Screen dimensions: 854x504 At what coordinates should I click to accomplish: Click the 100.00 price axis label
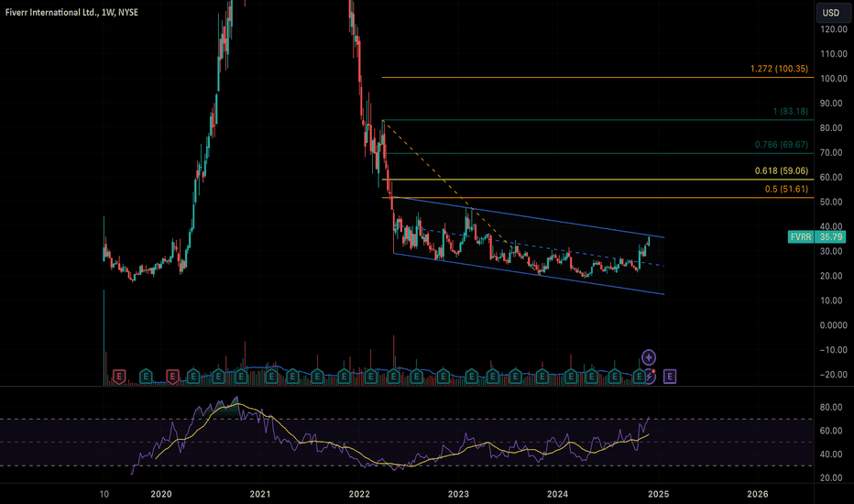coord(834,79)
